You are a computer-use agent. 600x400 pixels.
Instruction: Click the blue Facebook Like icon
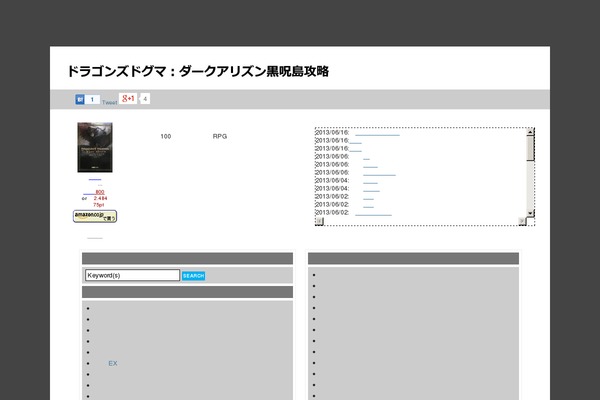tap(80, 100)
